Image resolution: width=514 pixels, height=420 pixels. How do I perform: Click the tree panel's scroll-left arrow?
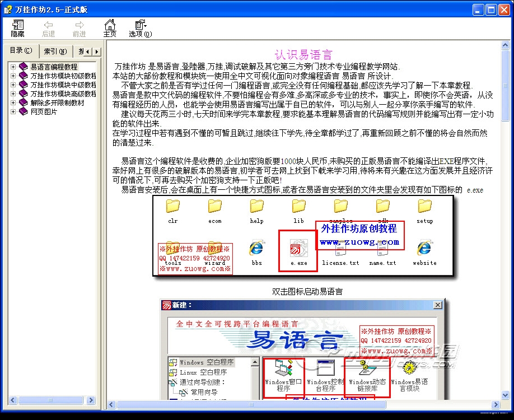click(x=13, y=400)
